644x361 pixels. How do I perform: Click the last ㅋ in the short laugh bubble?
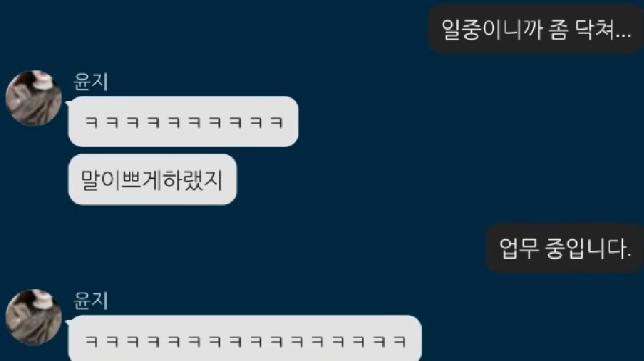point(277,122)
